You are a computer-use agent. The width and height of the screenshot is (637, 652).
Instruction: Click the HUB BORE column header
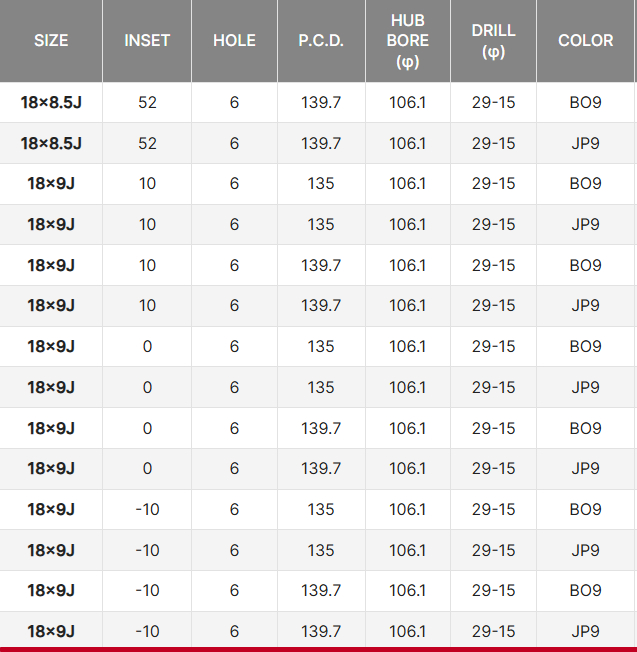coord(408,41)
